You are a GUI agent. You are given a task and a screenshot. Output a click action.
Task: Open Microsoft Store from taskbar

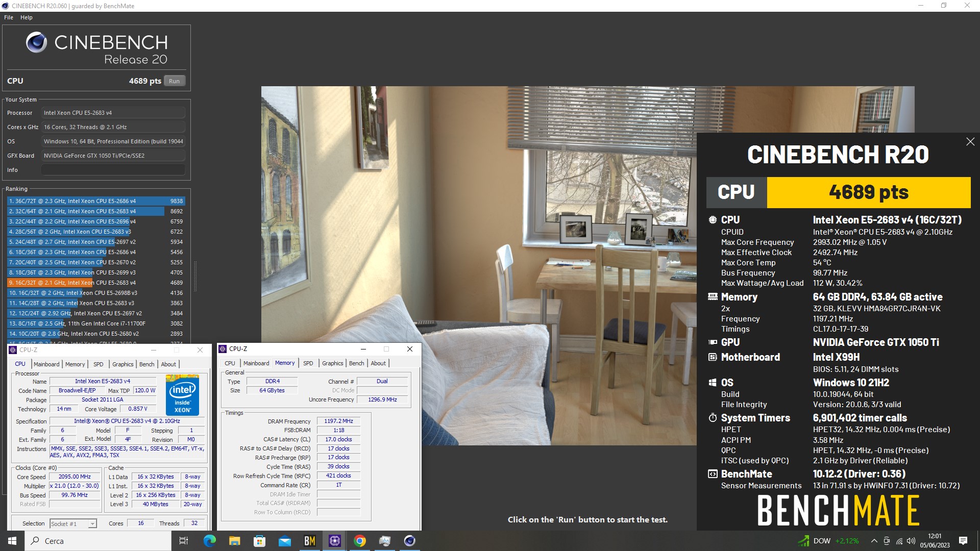click(x=259, y=541)
